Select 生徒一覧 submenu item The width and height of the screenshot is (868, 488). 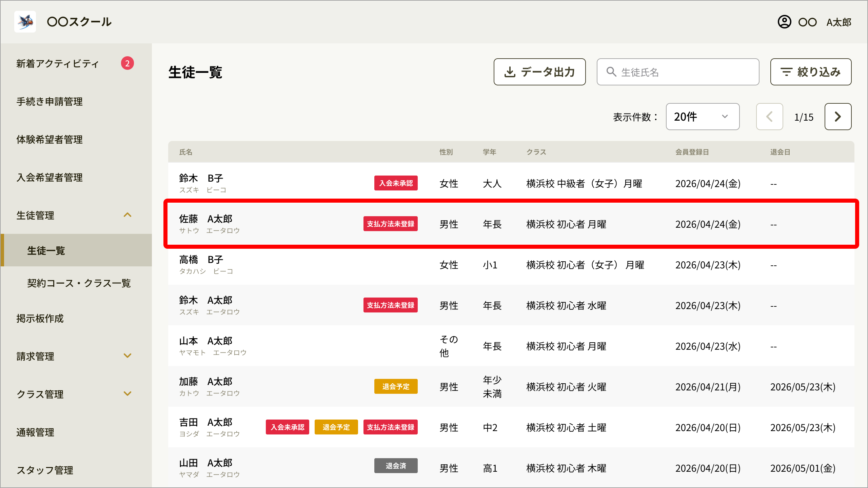76,250
